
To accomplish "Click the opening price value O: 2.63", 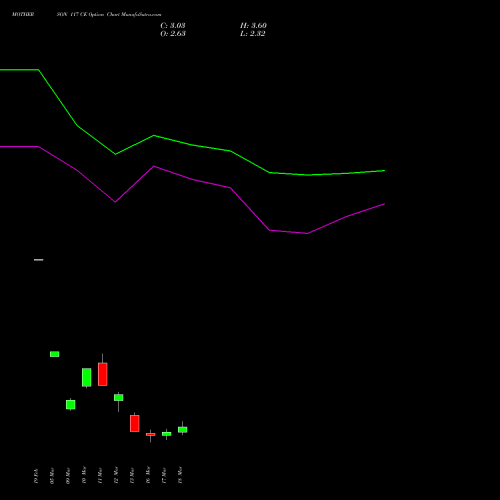I will (173, 34).
